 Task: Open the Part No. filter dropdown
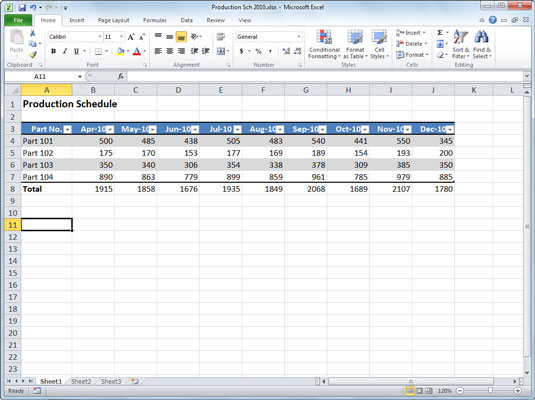pyautogui.click(x=68, y=129)
